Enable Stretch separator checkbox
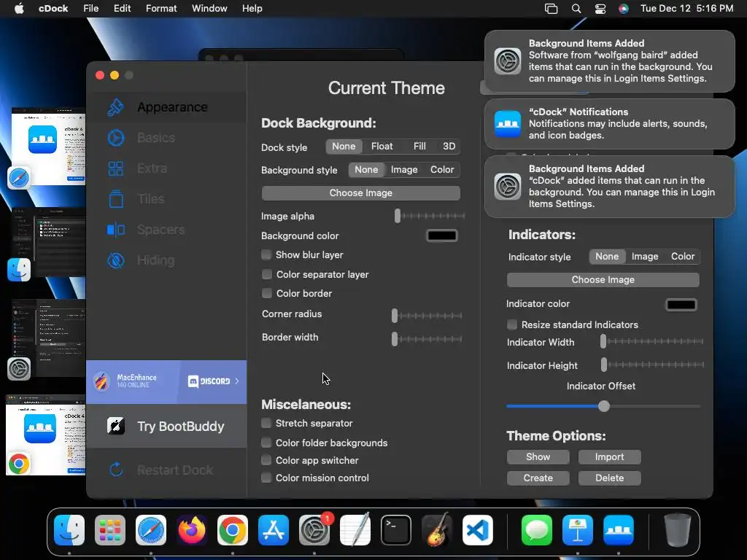 [x=266, y=423]
